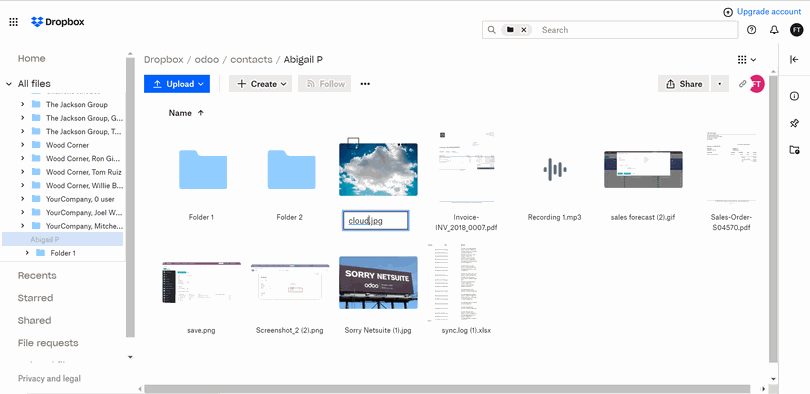Select Abigail P in the folder tree
This screenshot has width=810, height=394.
point(63,240)
